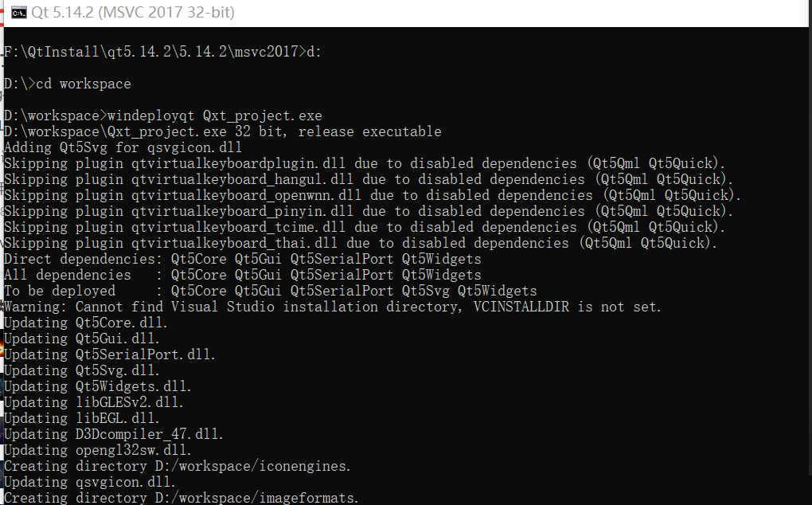Click the 'Updating D3Dcompiler_47.dll.' line
812x505 pixels.
click(x=114, y=434)
